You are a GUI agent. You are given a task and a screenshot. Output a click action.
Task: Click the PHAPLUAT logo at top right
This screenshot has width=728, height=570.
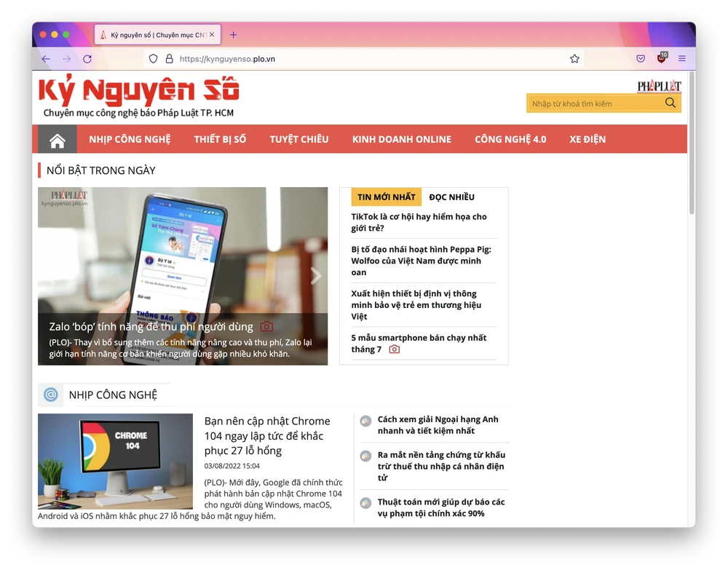tap(660, 84)
